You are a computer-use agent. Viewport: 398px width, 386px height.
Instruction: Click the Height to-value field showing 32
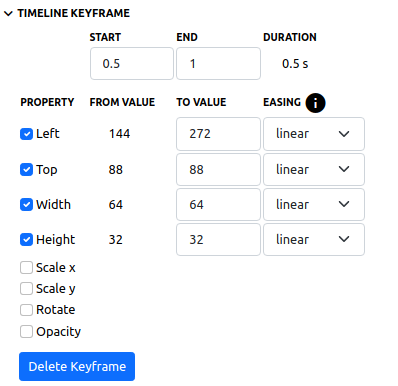[x=218, y=240]
